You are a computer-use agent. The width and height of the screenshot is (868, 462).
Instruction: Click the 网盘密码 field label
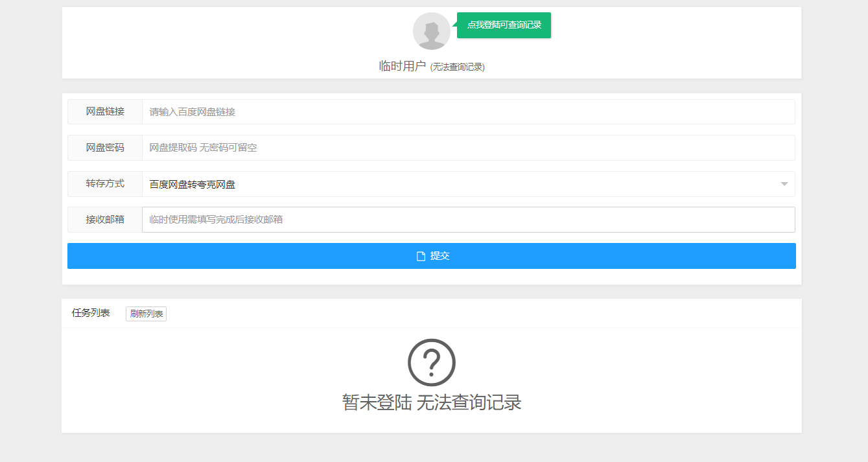[x=105, y=148]
